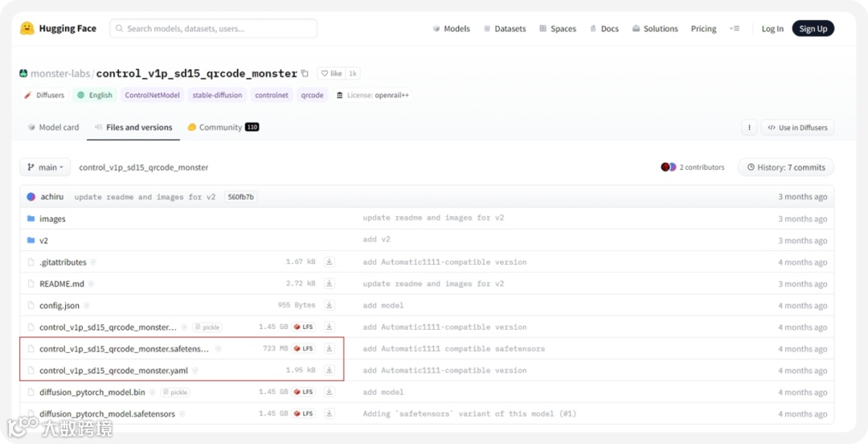Open the control_v1p_sd15_qrcode_monster.safetens... file
The width and height of the screenshot is (868, 444).
(124, 348)
